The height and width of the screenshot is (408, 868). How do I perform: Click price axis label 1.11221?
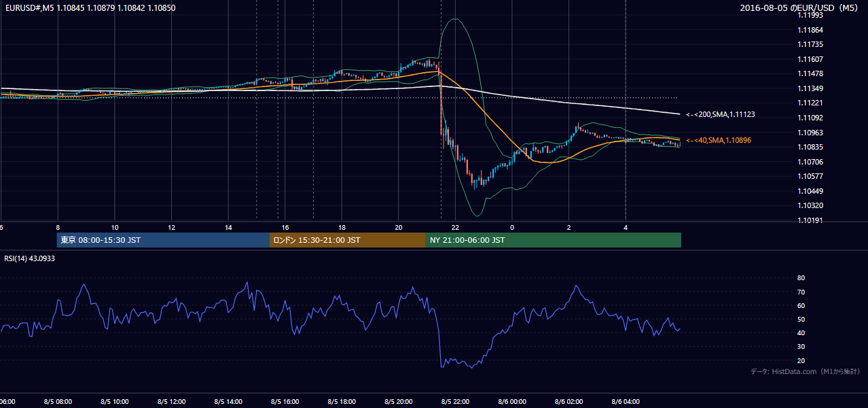coord(811,103)
